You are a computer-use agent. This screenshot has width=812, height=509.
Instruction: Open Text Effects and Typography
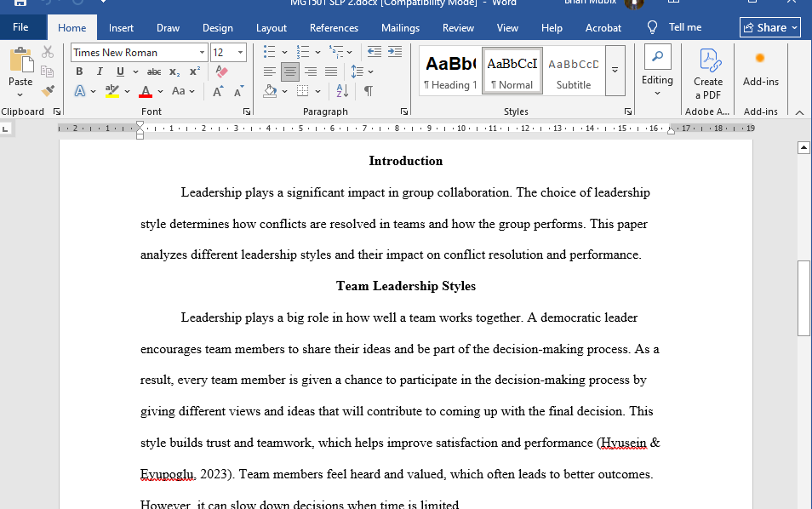(x=80, y=91)
